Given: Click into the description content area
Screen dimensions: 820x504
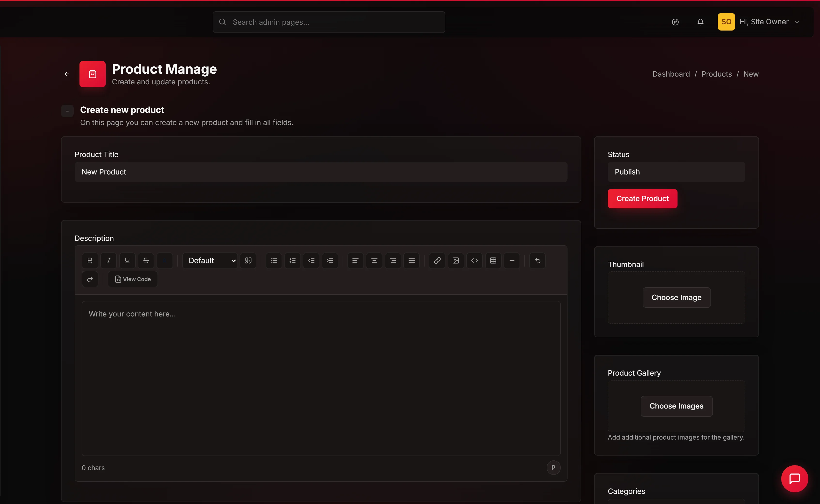Looking at the screenshot, I should click(x=321, y=378).
